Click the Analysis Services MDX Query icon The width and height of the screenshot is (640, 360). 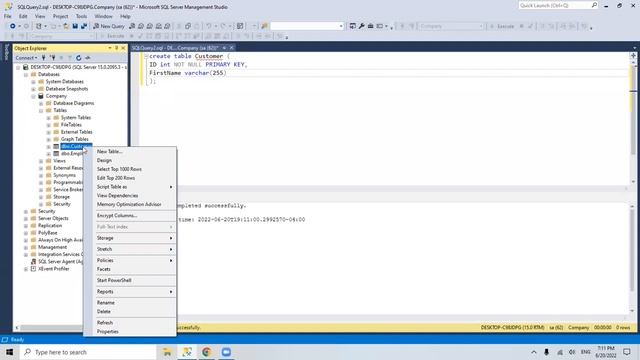141,26
